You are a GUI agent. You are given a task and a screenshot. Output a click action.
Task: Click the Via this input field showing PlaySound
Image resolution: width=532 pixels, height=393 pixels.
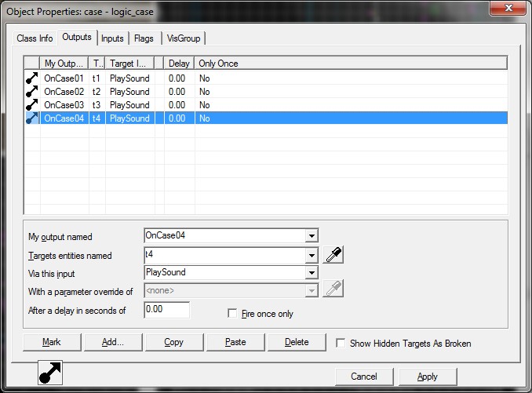tap(224, 273)
